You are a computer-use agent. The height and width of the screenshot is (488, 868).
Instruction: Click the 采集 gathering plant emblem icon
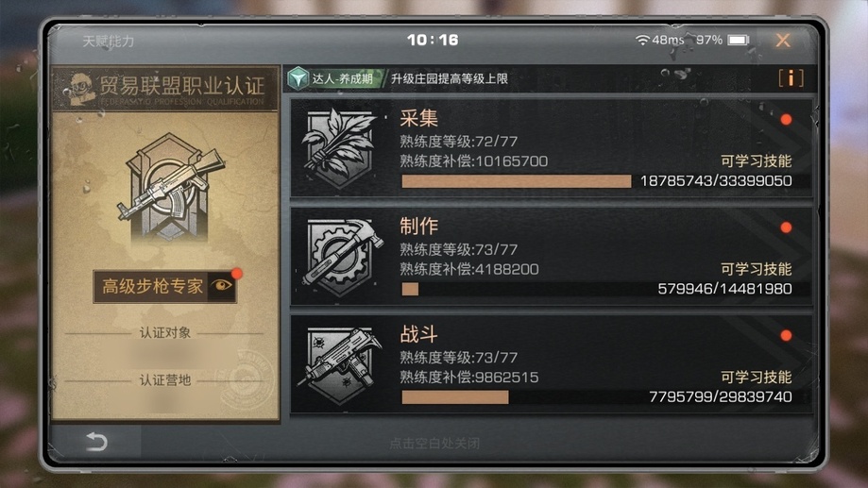[x=339, y=148]
